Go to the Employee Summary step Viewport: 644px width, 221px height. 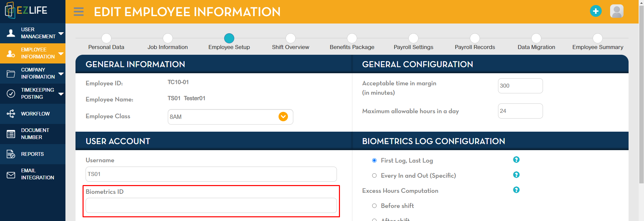pyautogui.click(x=598, y=38)
